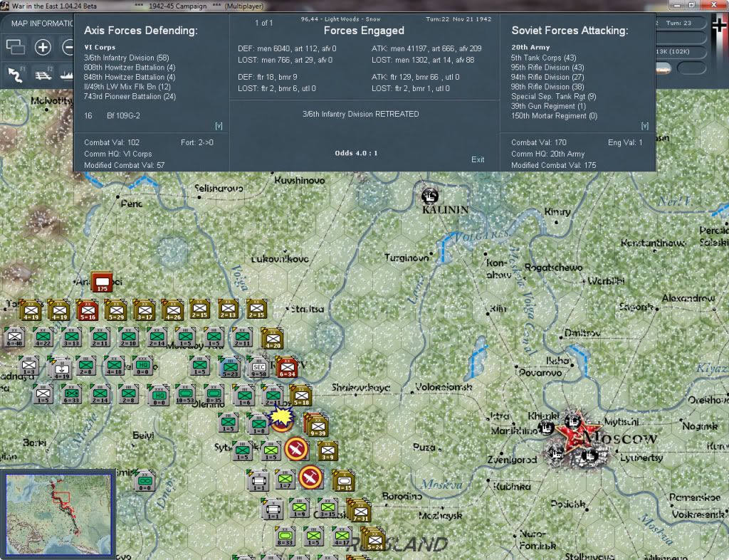Zoom out with the minus magnifier button

68,47
